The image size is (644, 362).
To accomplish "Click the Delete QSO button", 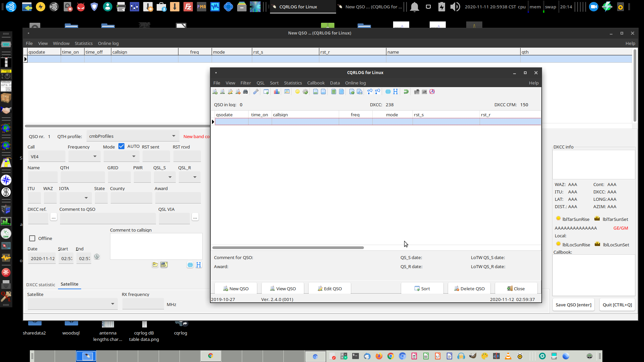I will coord(469,289).
